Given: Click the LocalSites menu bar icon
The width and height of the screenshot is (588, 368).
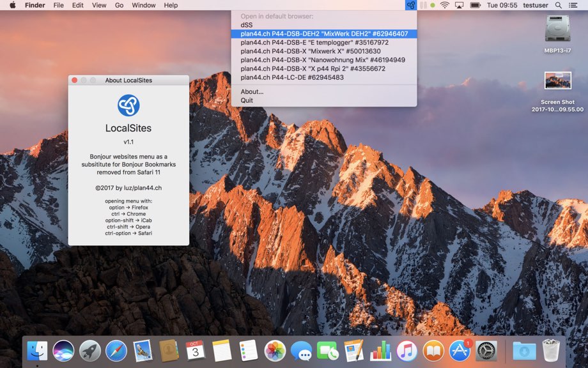Looking at the screenshot, I should pyautogui.click(x=410, y=5).
